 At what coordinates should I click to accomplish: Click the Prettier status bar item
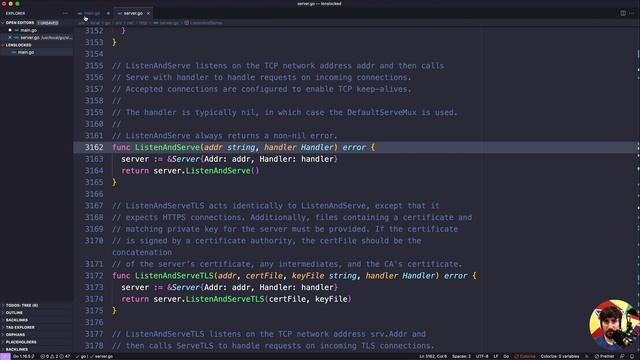[x=604, y=356]
